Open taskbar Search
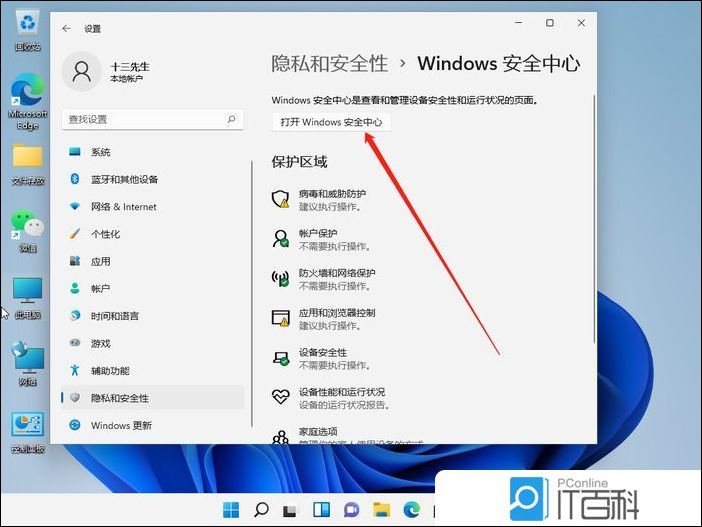 261,510
